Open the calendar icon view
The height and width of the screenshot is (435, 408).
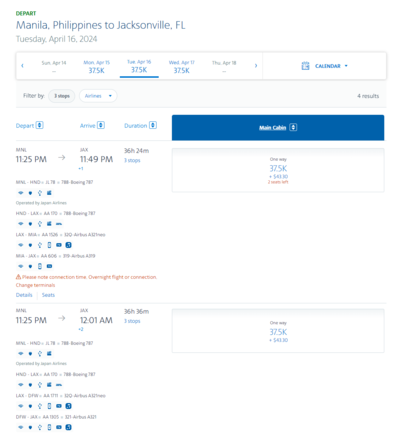click(305, 66)
